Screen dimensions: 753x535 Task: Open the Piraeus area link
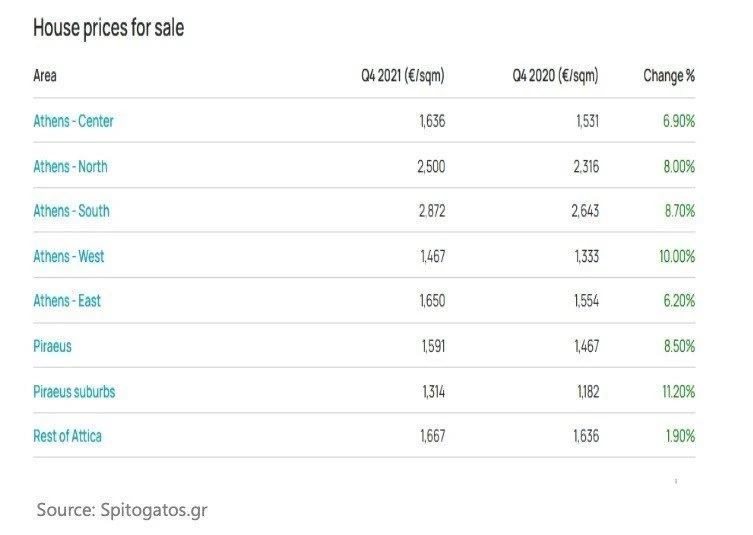(52, 346)
